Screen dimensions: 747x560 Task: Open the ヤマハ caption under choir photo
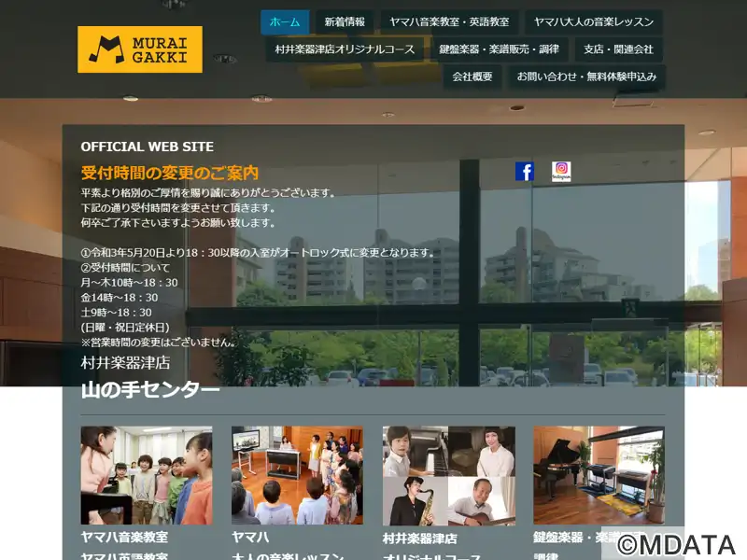tap(250, 538)
